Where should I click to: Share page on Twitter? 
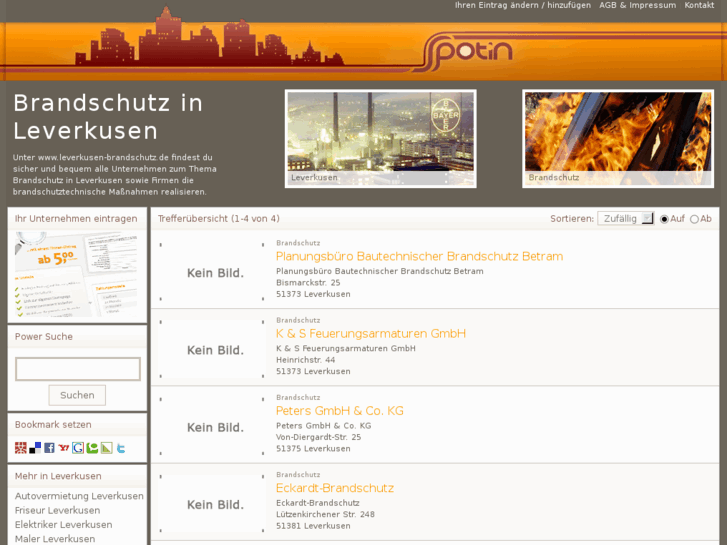point(121,448)
